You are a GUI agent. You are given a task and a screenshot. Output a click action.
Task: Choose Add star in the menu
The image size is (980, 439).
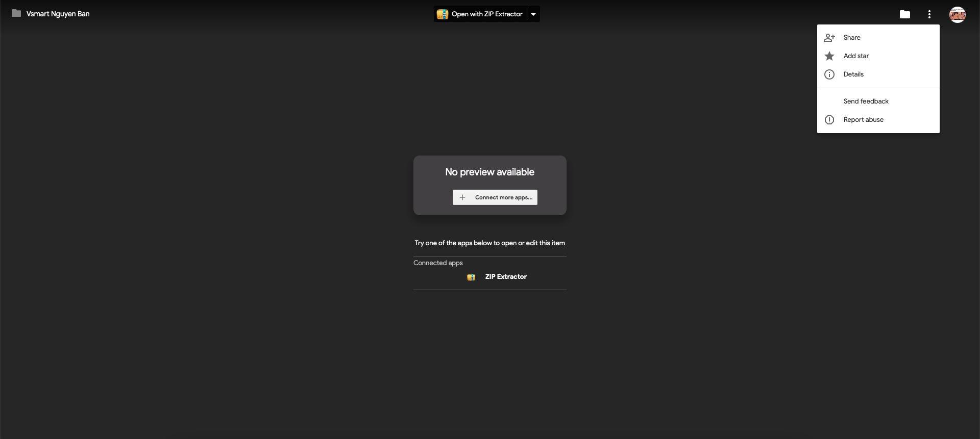point(856,56)
